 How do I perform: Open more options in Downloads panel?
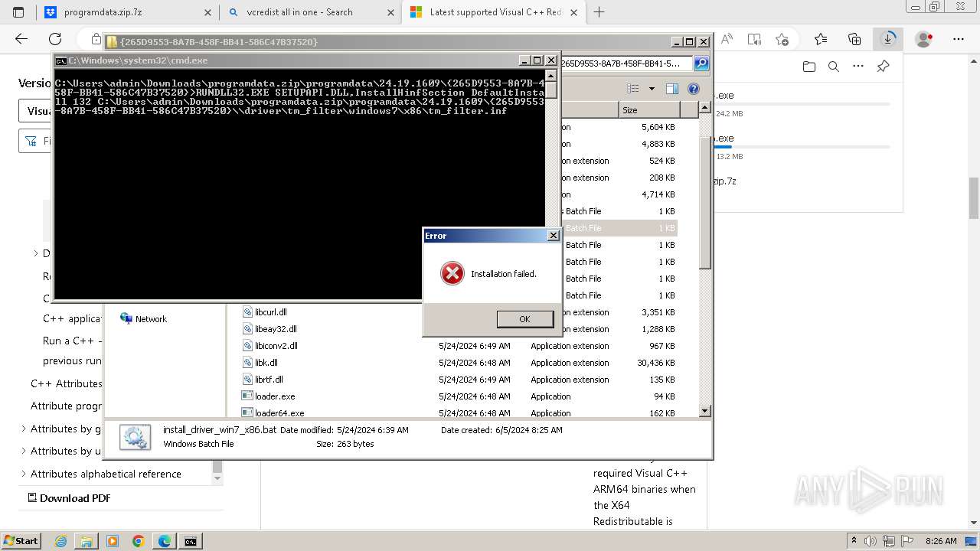point(858,67)
